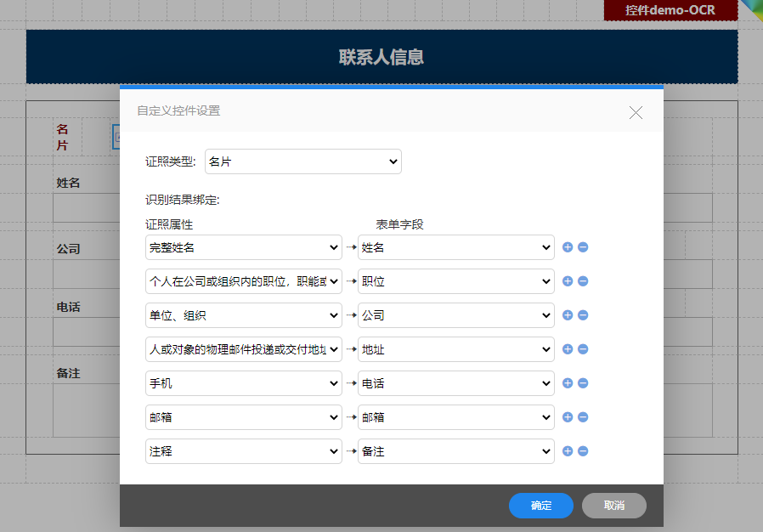
Task: Expand the 个人在公司或组织内的职位 attribute dropdown
Action: (x=244, y=281)
